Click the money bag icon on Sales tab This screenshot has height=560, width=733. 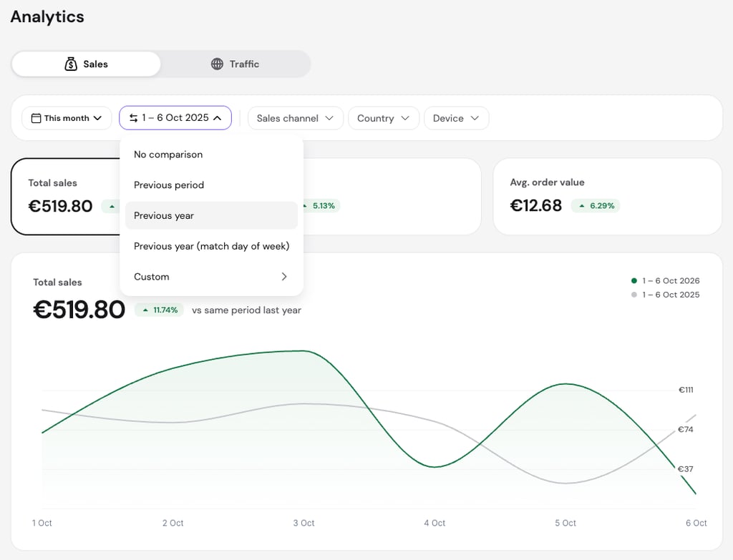point(71,64)
